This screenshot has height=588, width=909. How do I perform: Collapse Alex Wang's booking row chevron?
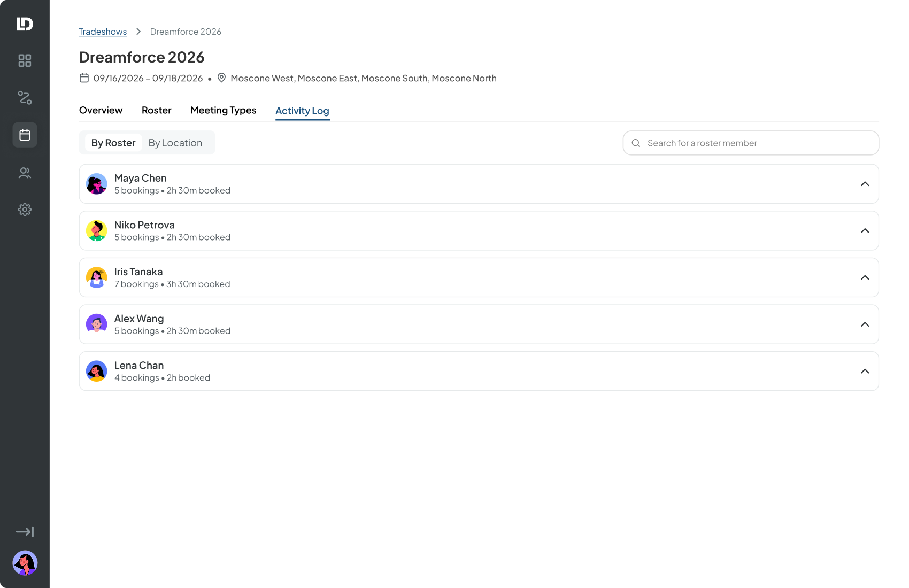point(865,324)
